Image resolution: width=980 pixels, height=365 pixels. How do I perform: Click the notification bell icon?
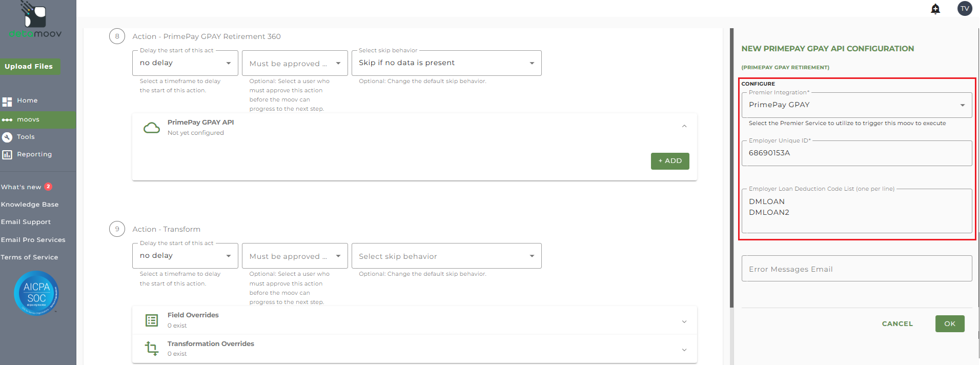(935, 9)
